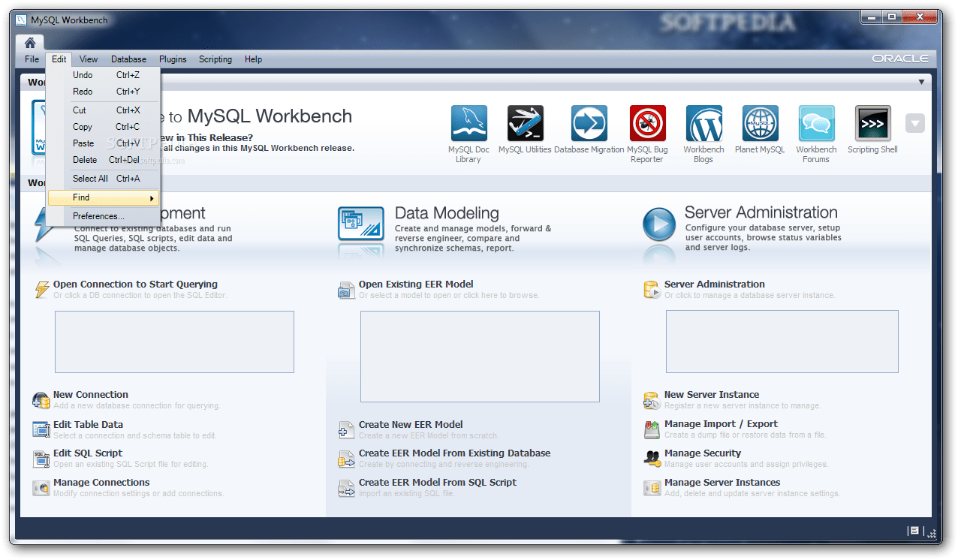The image size is (958, 560).
Task: Open the Workbench Blogs icon
Action: [x=703, y=123]
